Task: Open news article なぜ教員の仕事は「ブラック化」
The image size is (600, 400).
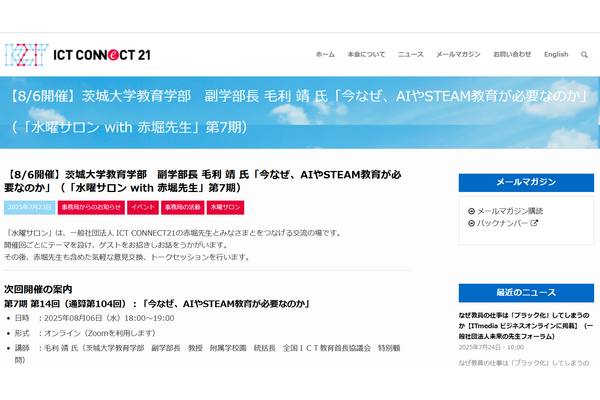Action: click(526, 326)
